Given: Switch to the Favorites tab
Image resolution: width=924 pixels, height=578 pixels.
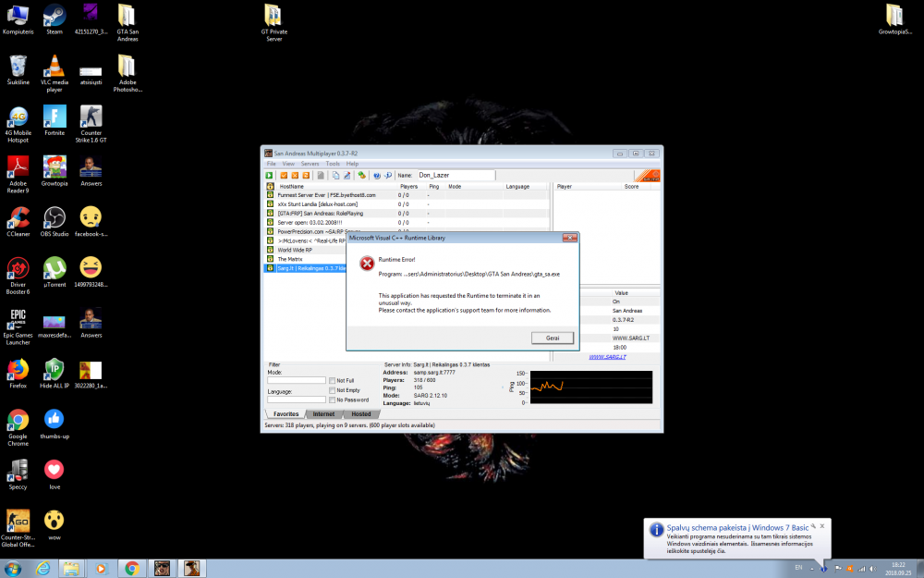Looking at the screenshot, I should pos(286,414).
